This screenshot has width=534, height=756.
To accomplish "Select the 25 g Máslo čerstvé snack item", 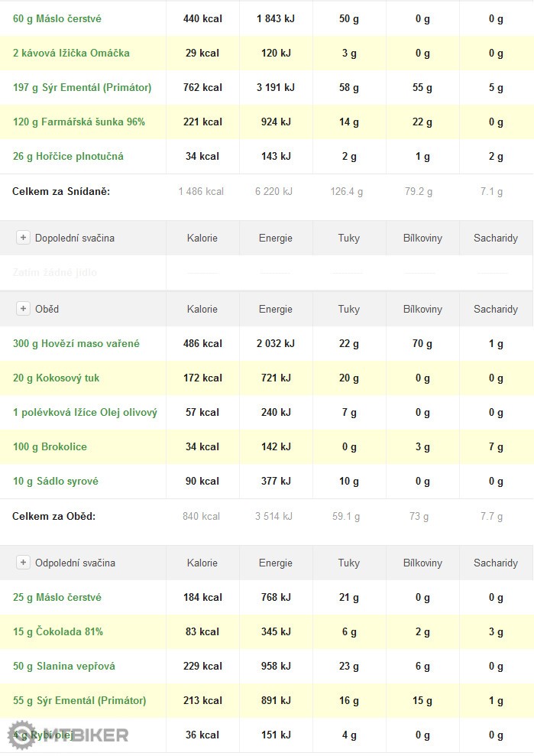I will pos(57,597).
